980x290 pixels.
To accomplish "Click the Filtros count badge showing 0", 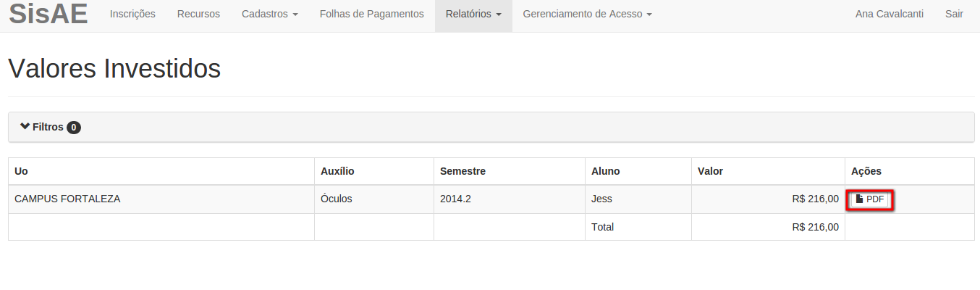I will click(74, 128).
